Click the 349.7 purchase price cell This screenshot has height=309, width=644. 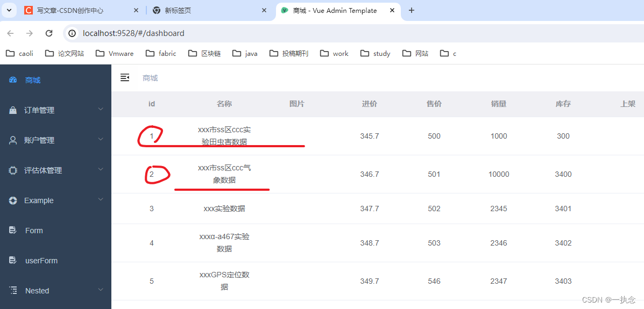click(x=369, y=281)
